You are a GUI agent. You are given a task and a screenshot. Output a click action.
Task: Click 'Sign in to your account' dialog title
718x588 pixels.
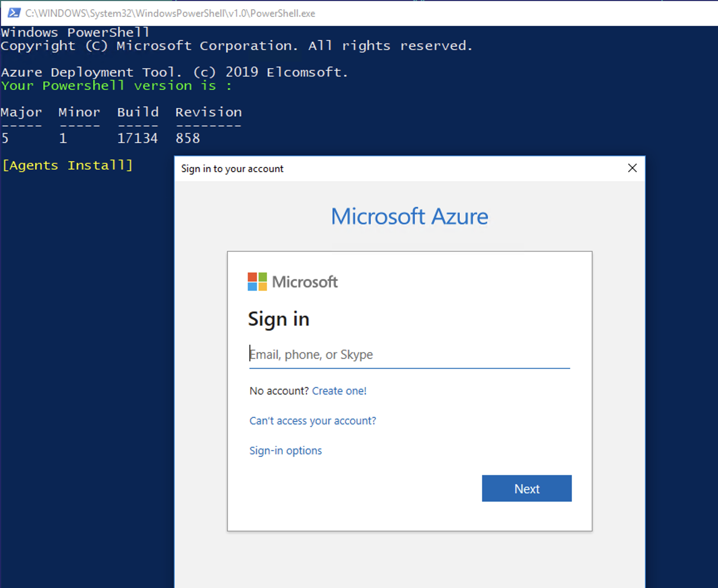tap(232, 169)
